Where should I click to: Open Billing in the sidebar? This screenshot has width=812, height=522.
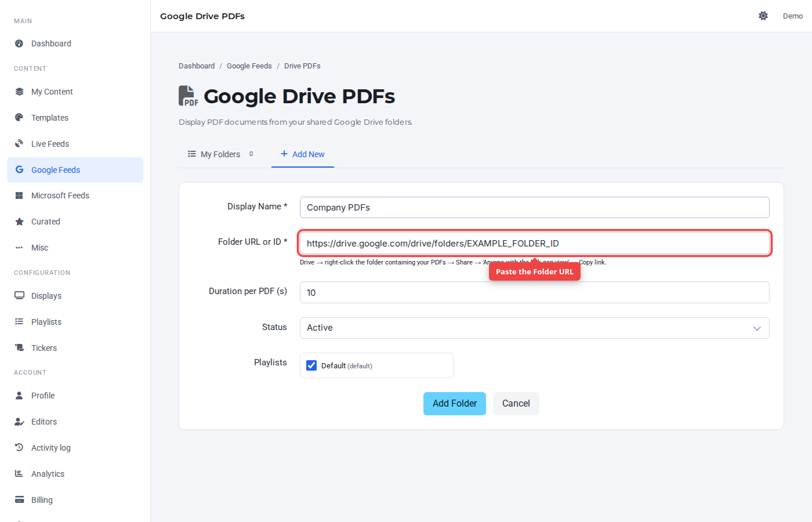point(75,500)
